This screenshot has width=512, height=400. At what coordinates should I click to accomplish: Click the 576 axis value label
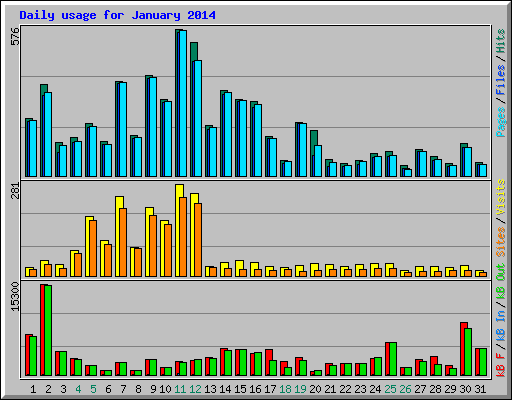tap(15, 36)
